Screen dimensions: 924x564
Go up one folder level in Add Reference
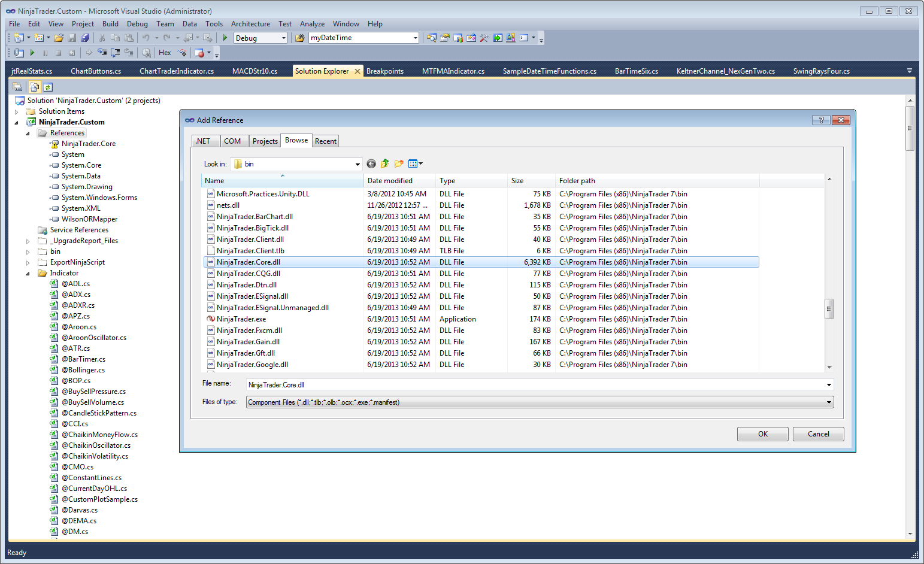[x=385, y=163]
